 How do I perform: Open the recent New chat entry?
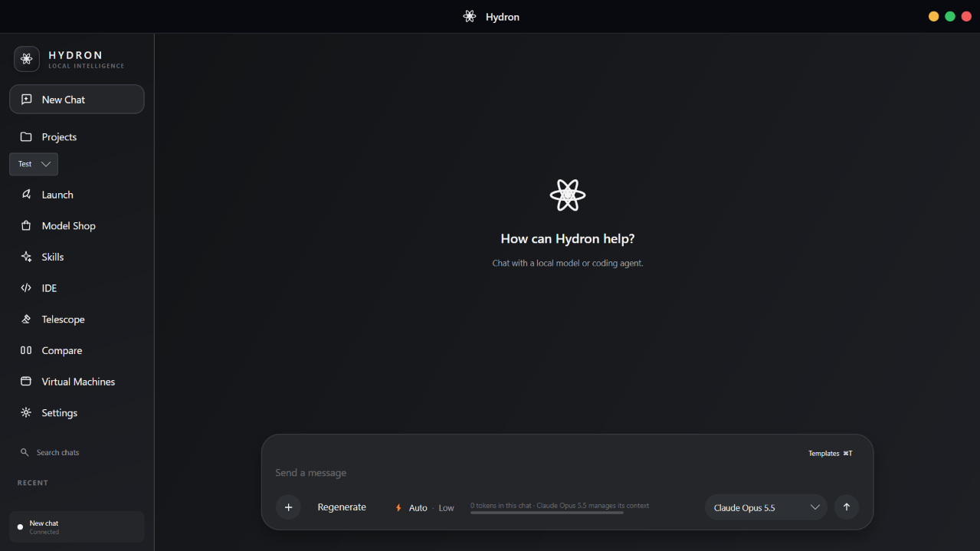[x=77, y=527]
